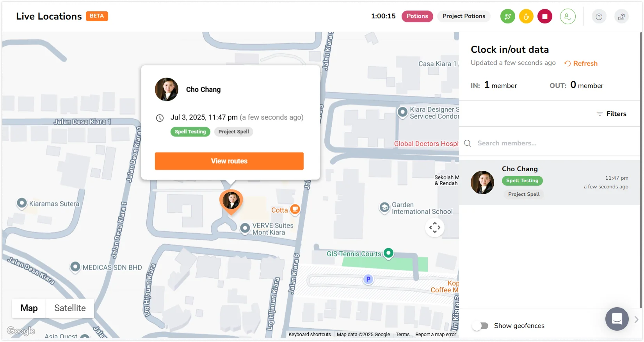
Task: Select the Map view tab
Action: tap(29, 308)
